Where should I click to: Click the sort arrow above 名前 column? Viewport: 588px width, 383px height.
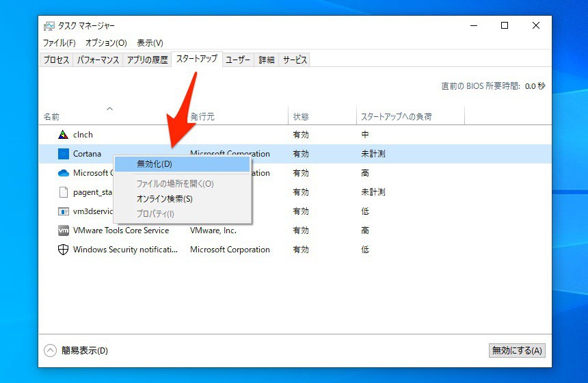coord(109,109)
